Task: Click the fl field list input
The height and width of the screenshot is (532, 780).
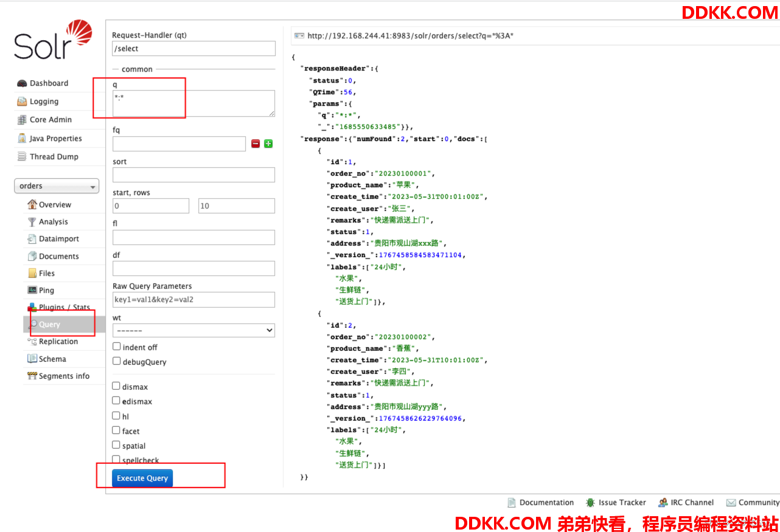Action: click(x=193, y=237)
